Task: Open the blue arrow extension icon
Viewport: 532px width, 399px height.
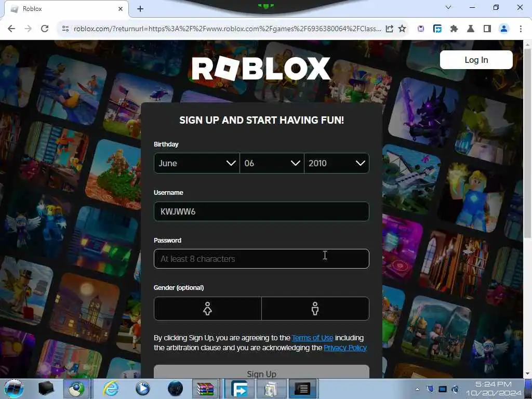Action: pos(437,29)
